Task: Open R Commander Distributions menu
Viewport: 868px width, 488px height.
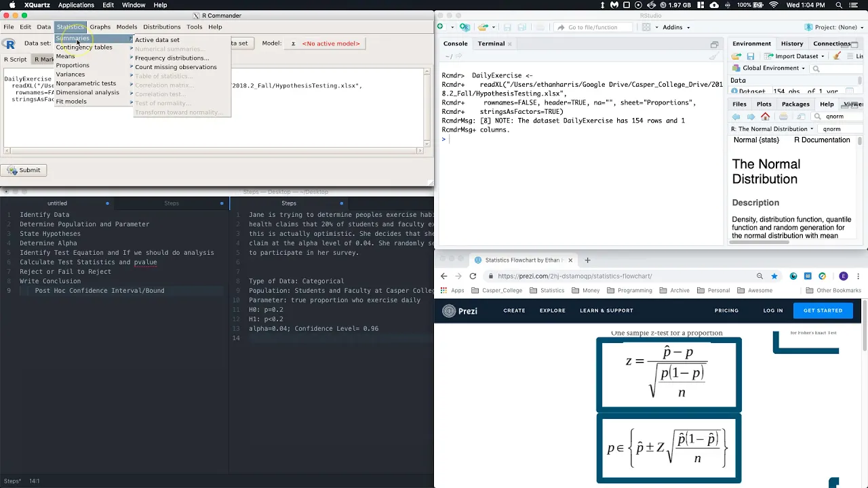Action: click(x=161, y=27)
